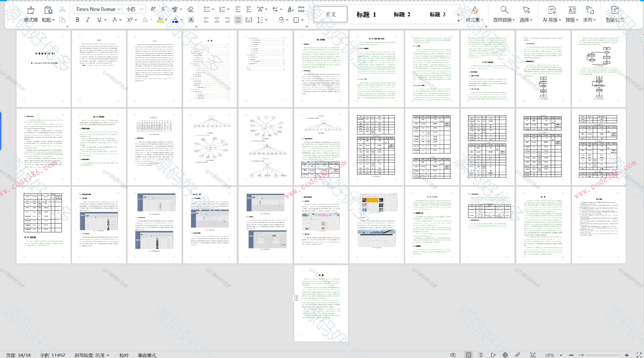Apply the 标题 2 heading style
Screen dimensions: 644x358
coord(402,14)
